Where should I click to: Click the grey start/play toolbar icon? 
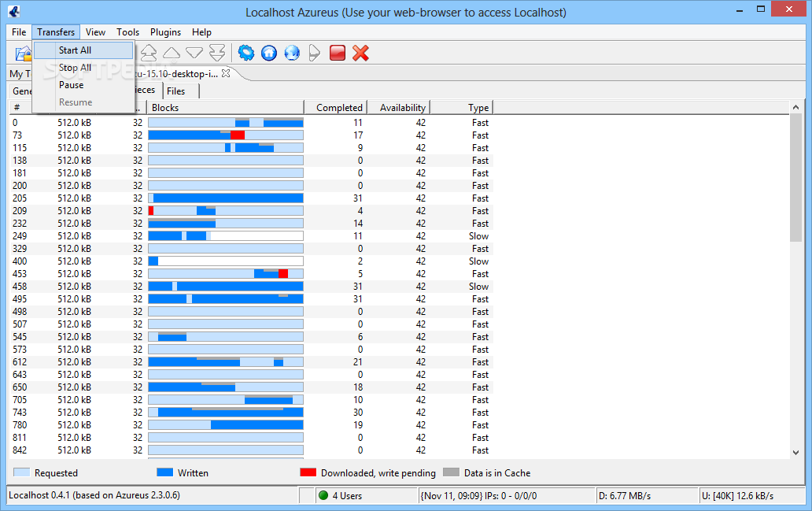click(315, 52)
